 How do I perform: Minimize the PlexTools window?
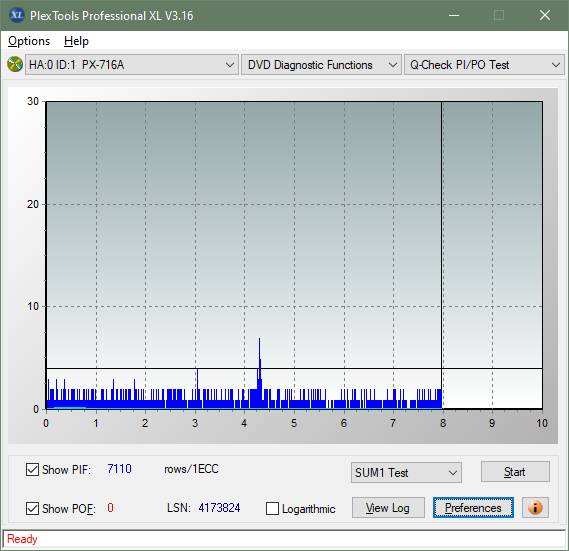(454, 16)
